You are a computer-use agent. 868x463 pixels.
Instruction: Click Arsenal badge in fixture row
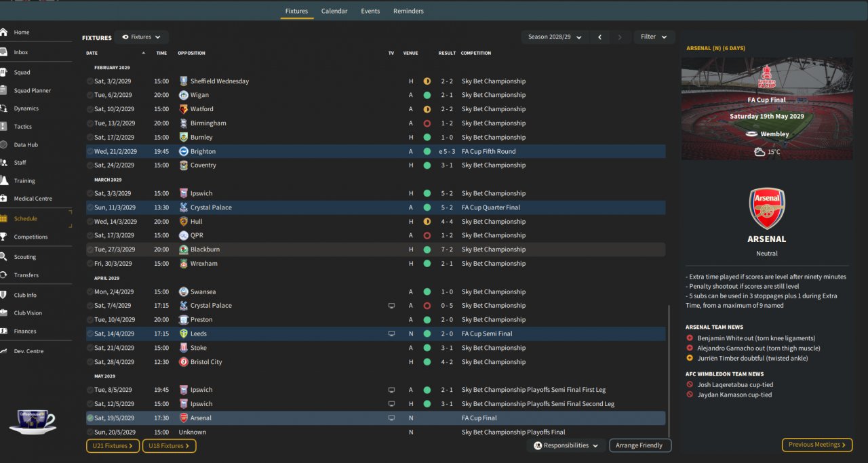pyautogui.click(x=183, y=418)
